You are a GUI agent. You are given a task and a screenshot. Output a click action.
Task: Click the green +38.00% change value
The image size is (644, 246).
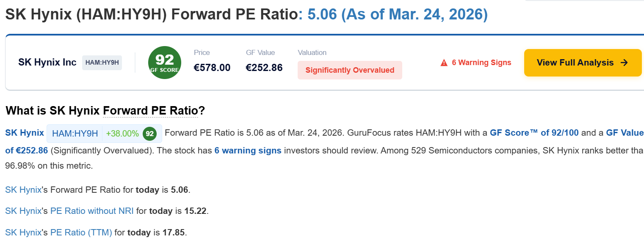click(x=122, y=134)
